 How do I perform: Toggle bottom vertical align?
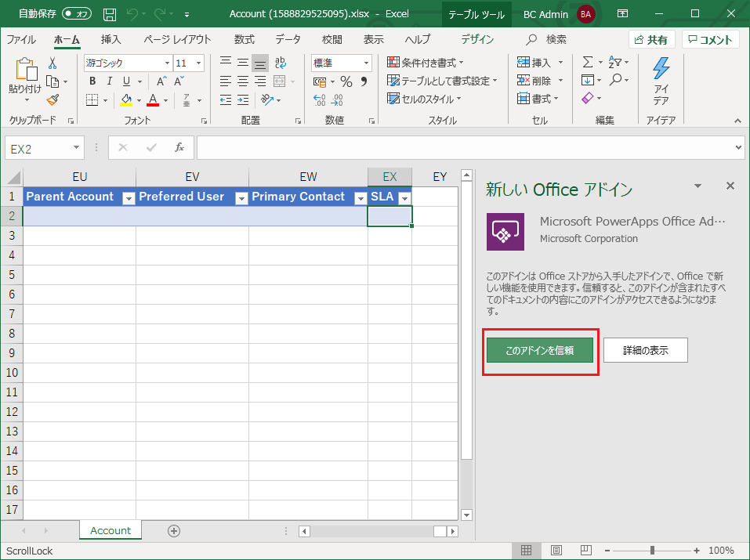(x=260, y=63)
